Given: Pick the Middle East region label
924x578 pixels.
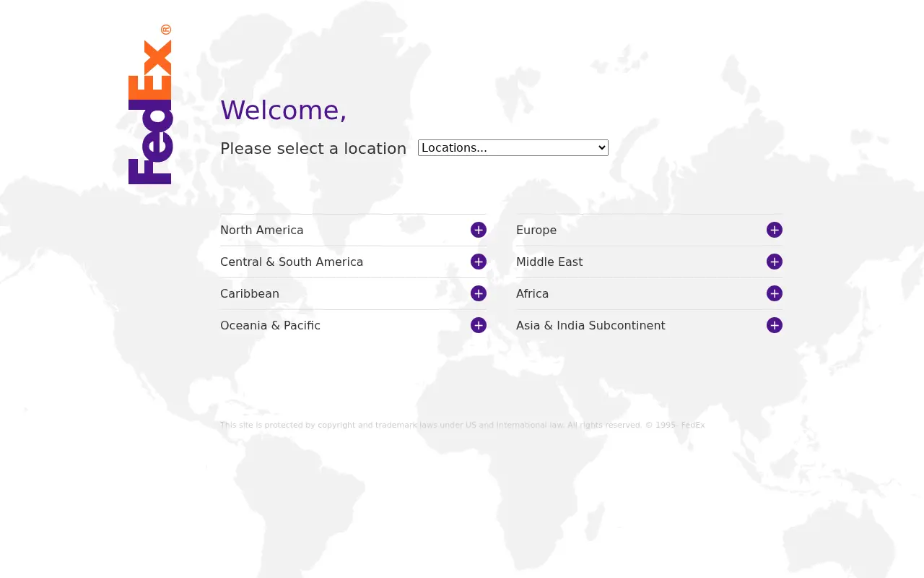Looking at the screenshot, I should 549,262.
